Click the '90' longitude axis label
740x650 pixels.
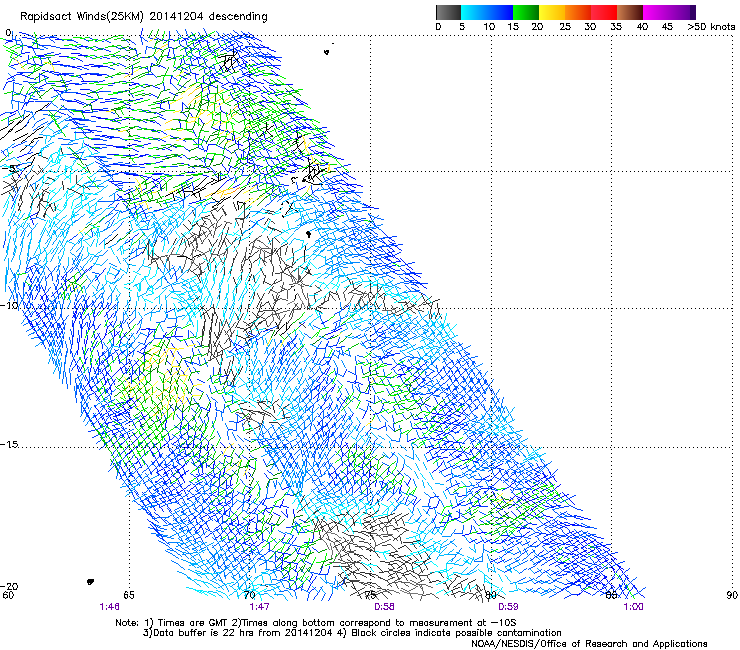(732, 595)
